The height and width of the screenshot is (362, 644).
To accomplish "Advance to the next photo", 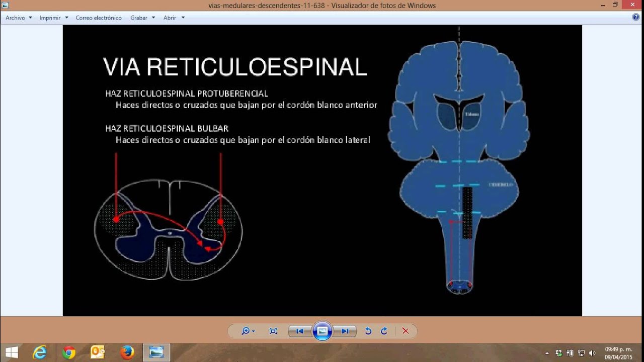I will point(345,331).
